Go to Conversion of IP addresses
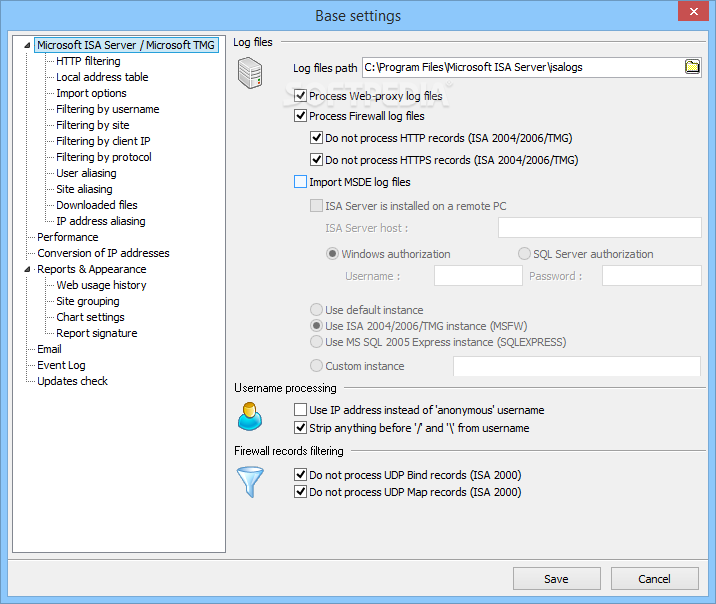The height and width of the screenshot is (604, 716). pyautogui.click(x=103, y=253)
